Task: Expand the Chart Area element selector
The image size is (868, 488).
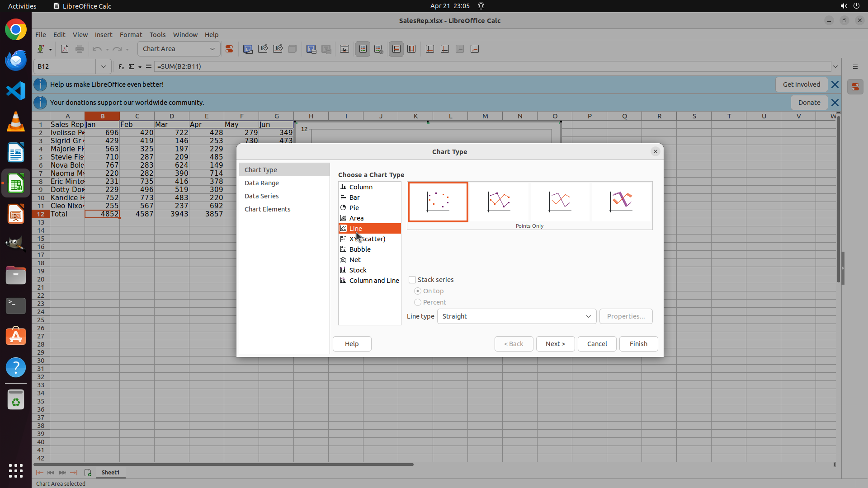Action: [212, 49]
